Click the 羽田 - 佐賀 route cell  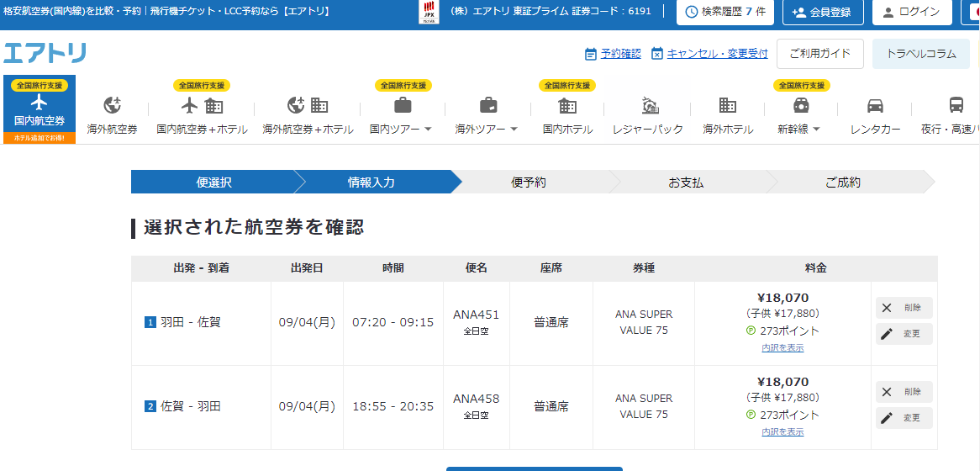pyautogui.click(x=201, y=323)
